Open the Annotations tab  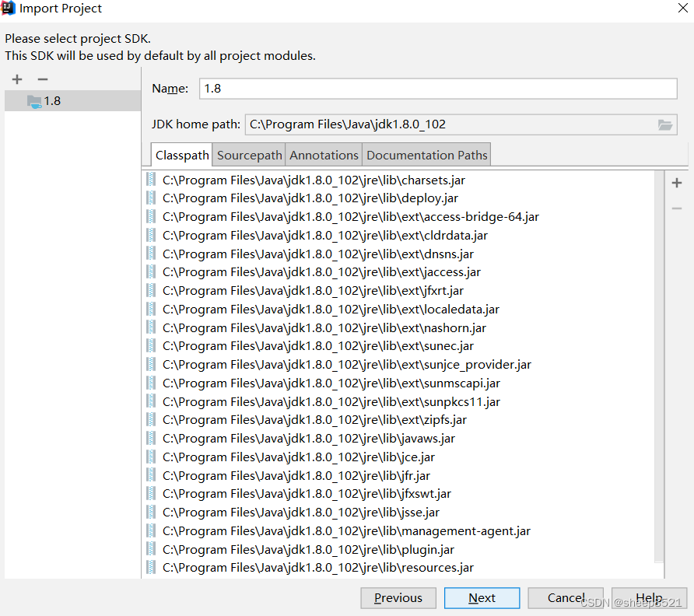point(324,155)
